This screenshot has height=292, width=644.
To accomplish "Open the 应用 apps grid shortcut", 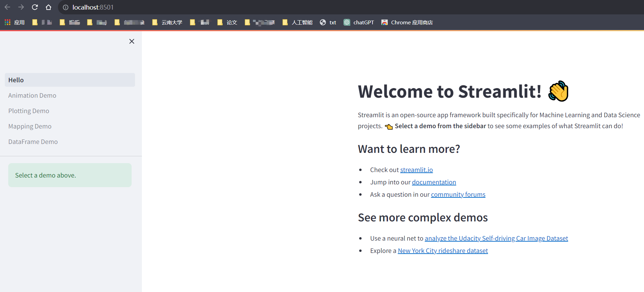I will (15, 22).
